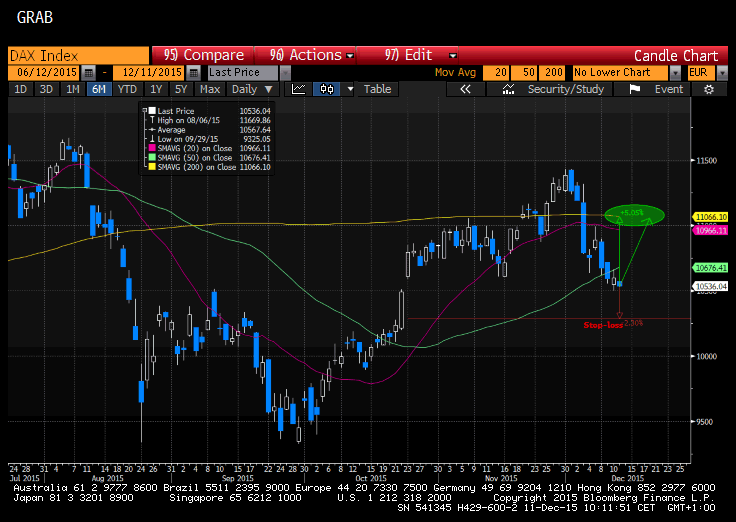
Task: Click the No Lower Chart field
Action: pos(620,73)
